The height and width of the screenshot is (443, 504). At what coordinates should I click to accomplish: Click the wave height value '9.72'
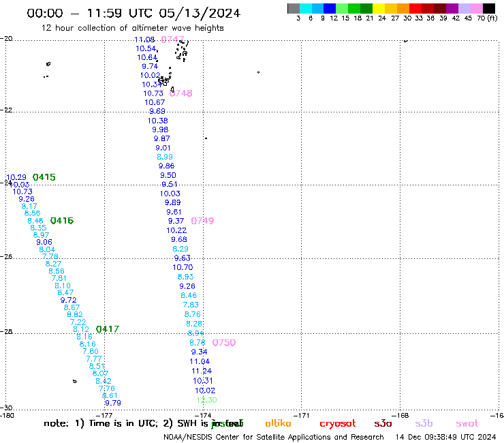(x=69, y=300)
